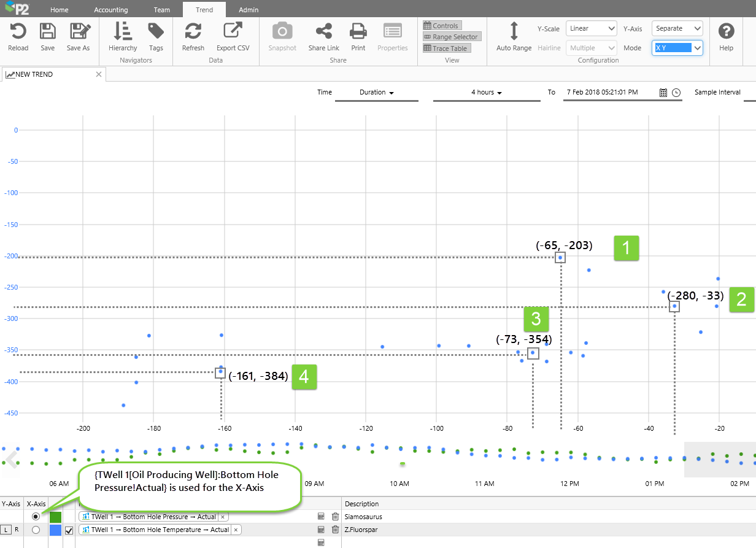Open the Admin tab

249,10
